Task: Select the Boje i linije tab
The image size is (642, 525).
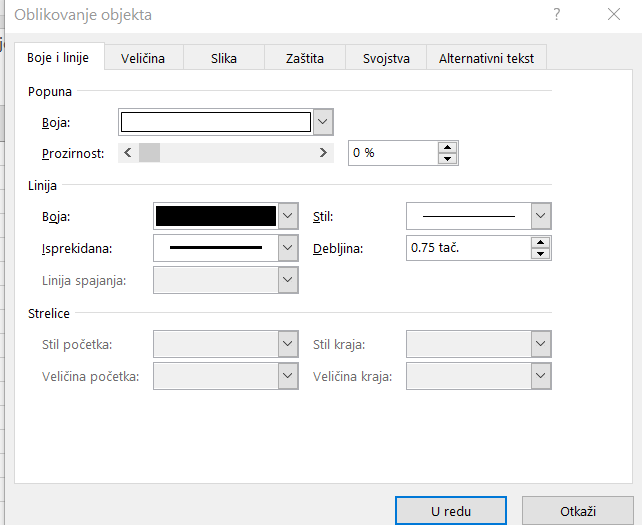Action: pyautogui.click(x=59, y=57)
